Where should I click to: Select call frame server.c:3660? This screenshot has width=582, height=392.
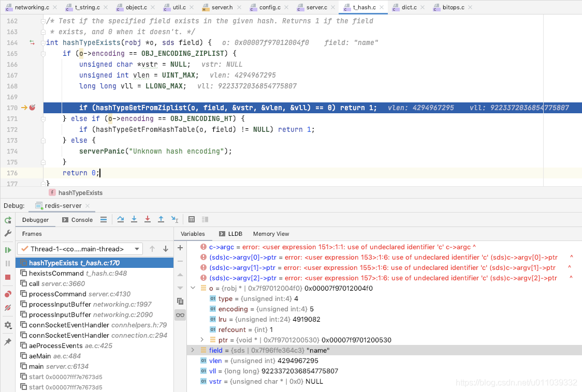click(95, 283)
